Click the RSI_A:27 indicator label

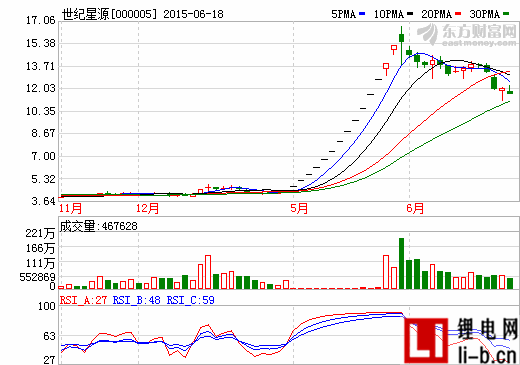click(x=83, y=300)
